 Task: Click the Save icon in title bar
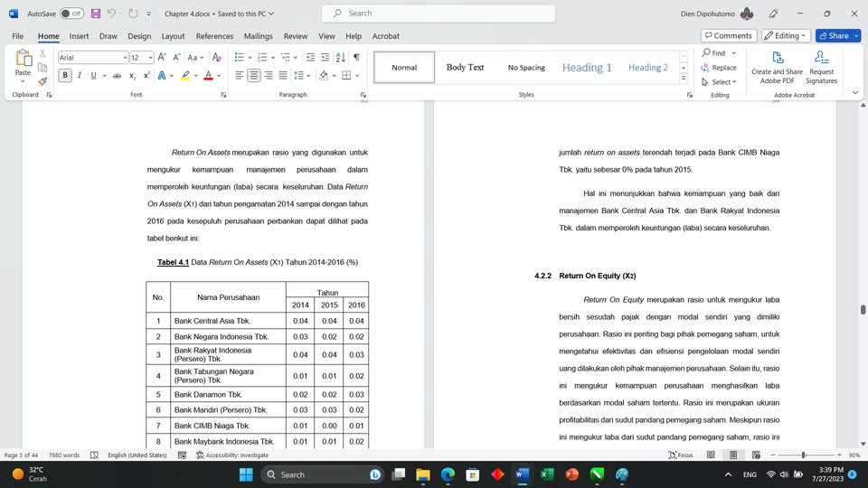tap(96, 14)
